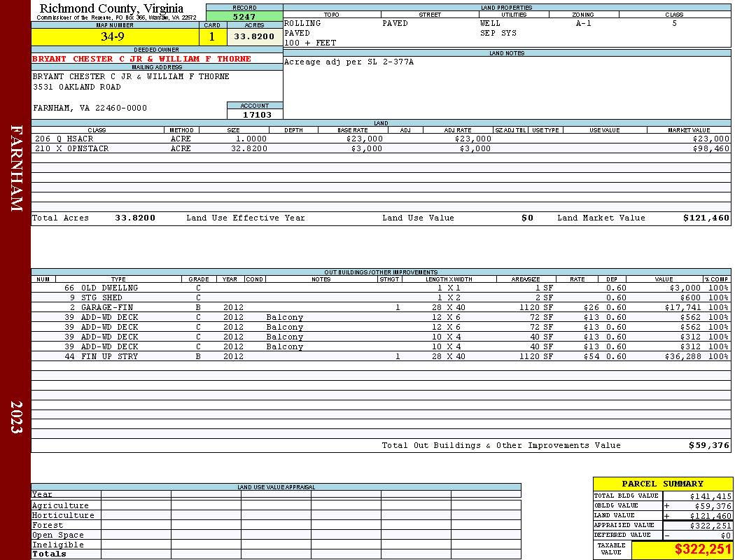Click the ROLLING topo value
The image size is (735, 560).
coord(302,23)
